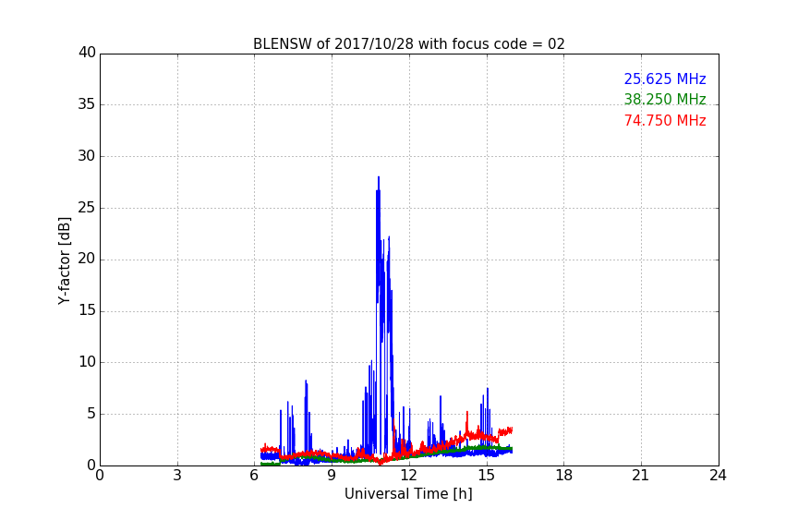Screen dimensions: 798x532
Task: Click y-axis tick value 5
Action: (x=91, y=414)
